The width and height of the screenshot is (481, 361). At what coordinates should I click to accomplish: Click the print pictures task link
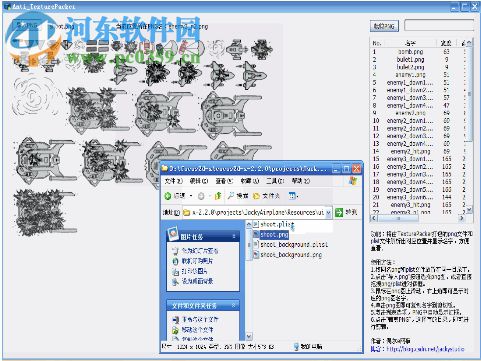(x=194, y=271)
